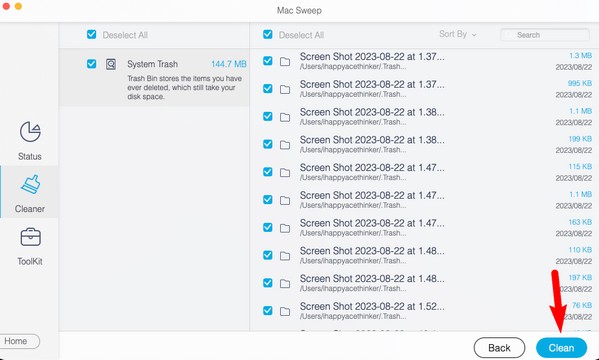Click folder icon of 1.38 screenshot sized 1.1 MB

[285, 117]
